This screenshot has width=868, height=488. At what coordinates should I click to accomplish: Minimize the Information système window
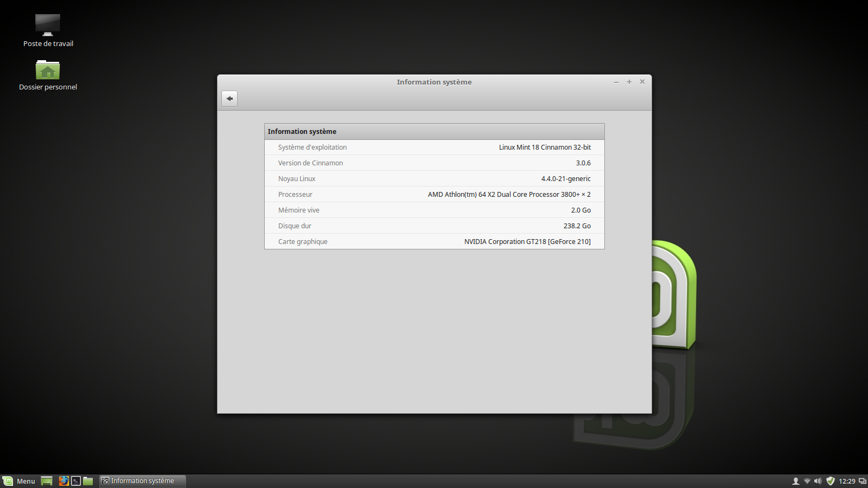click(x=616, y=82)
